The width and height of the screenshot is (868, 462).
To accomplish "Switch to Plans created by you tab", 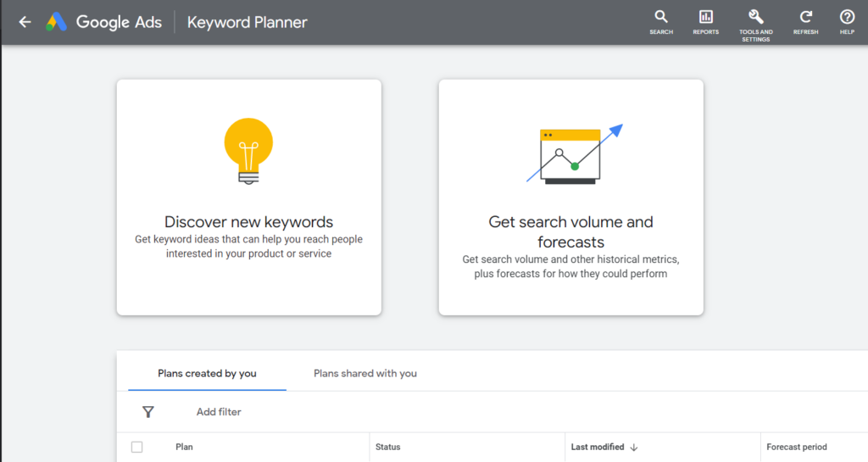I will click(207, 374).
